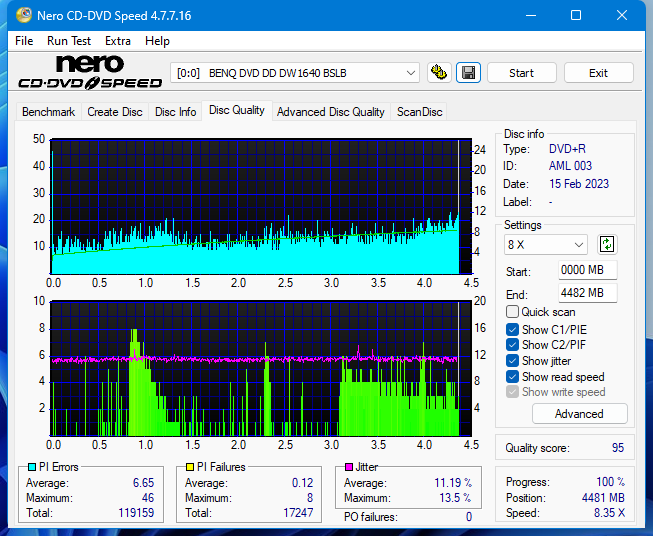The height and width of the screenshot is (536, 653).
Task: Click the PI Failures maximum value 8
Action: [310, 498]
